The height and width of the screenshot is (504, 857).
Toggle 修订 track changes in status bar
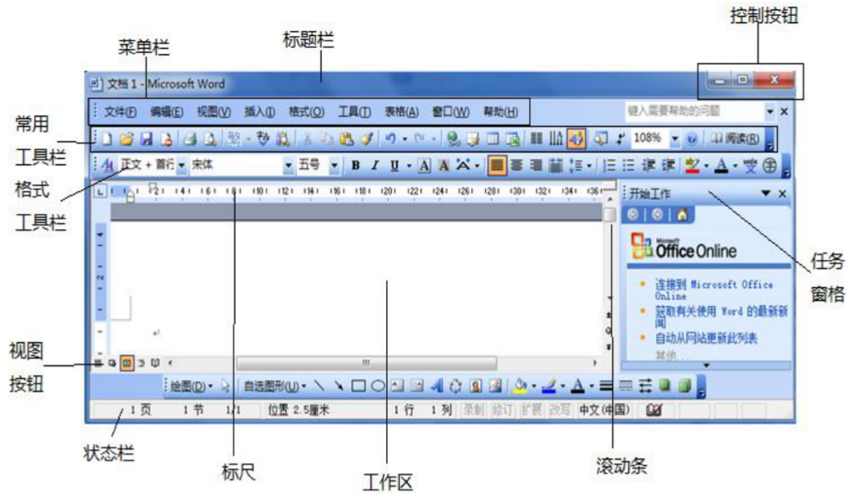pyautogui.click(x=502, y=410)
